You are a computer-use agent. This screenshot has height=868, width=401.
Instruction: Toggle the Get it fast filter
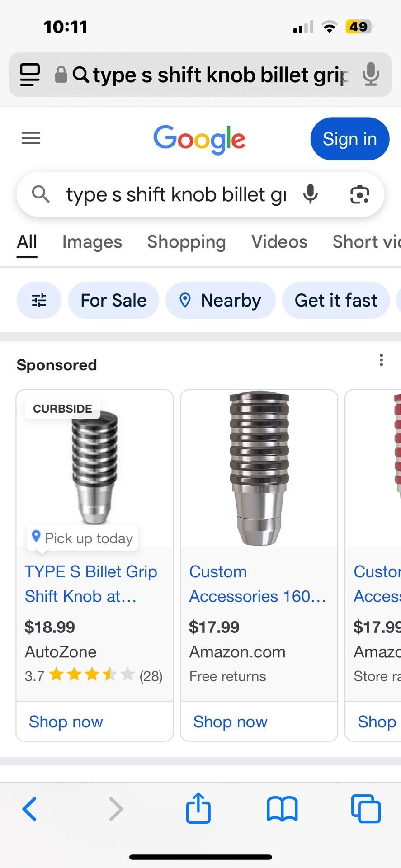pos(335,300)
